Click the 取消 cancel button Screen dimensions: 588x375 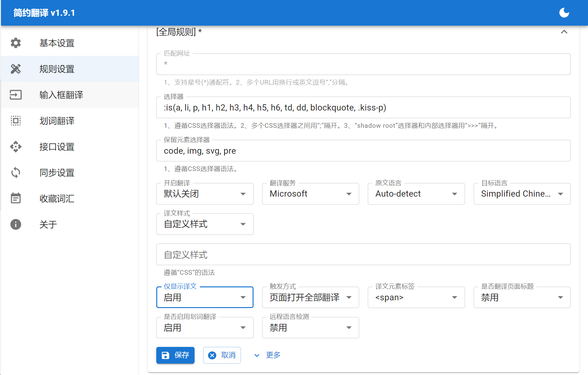(222, 355)
